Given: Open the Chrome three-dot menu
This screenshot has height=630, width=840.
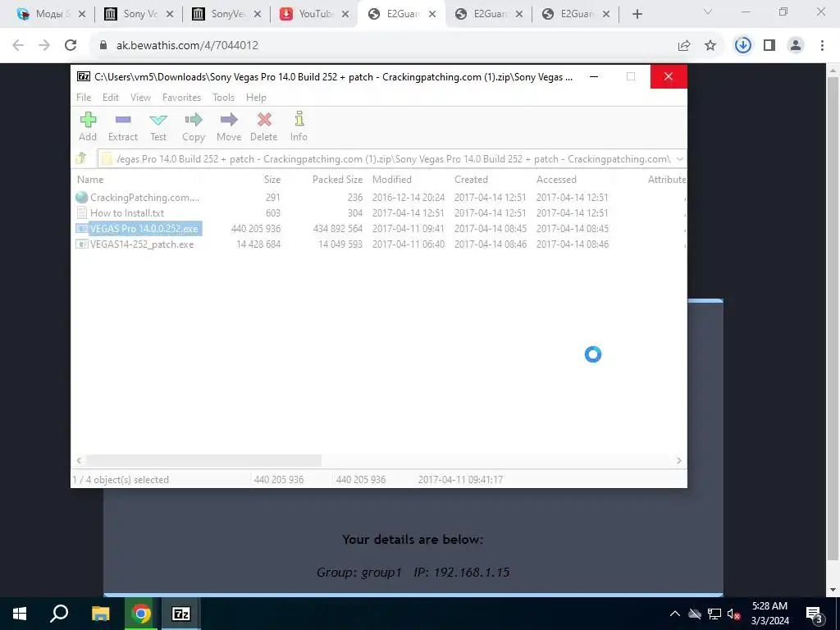Looking at the screenshot, I should 822,46.
